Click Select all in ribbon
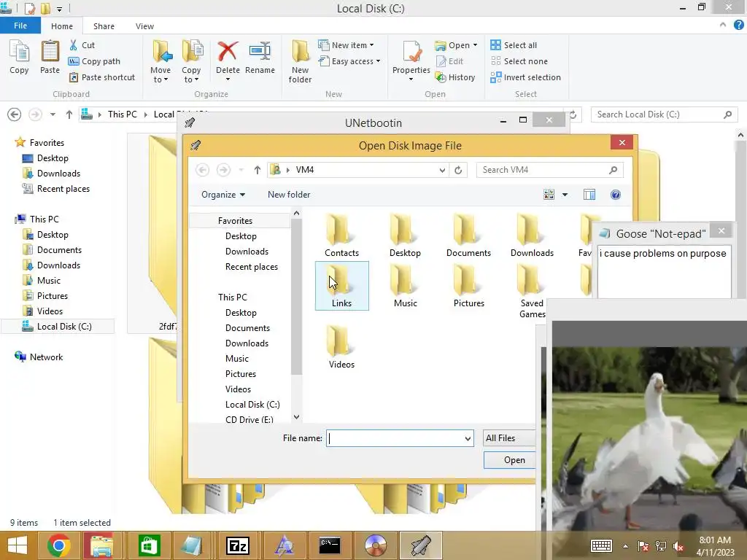 [x=514, y=45]
